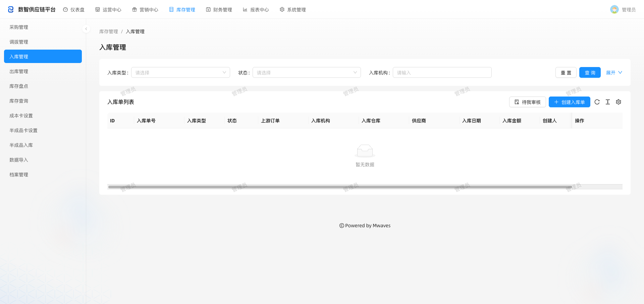Go to 半成品卡设置 in sidebar

pyautogui.click(x=43, y=130)
